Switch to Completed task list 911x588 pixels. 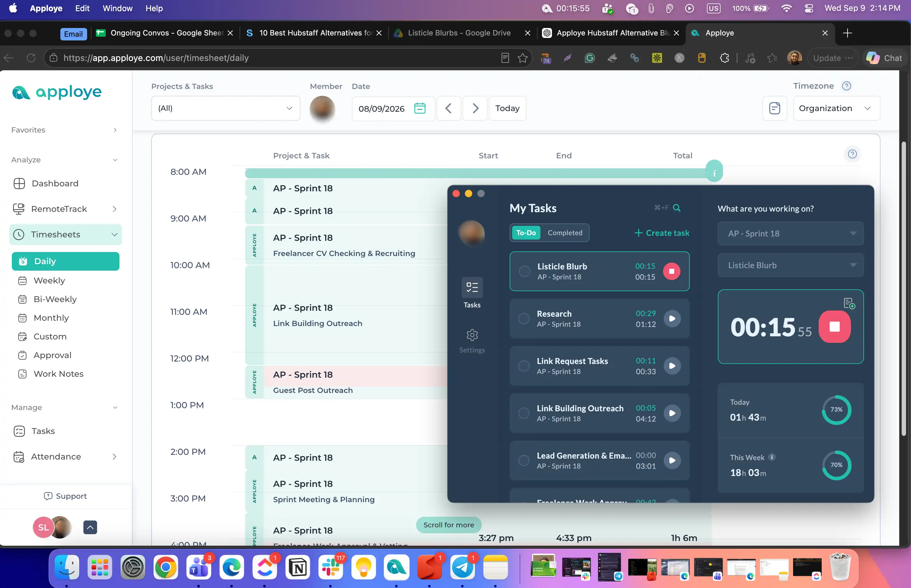coord(565,233)
